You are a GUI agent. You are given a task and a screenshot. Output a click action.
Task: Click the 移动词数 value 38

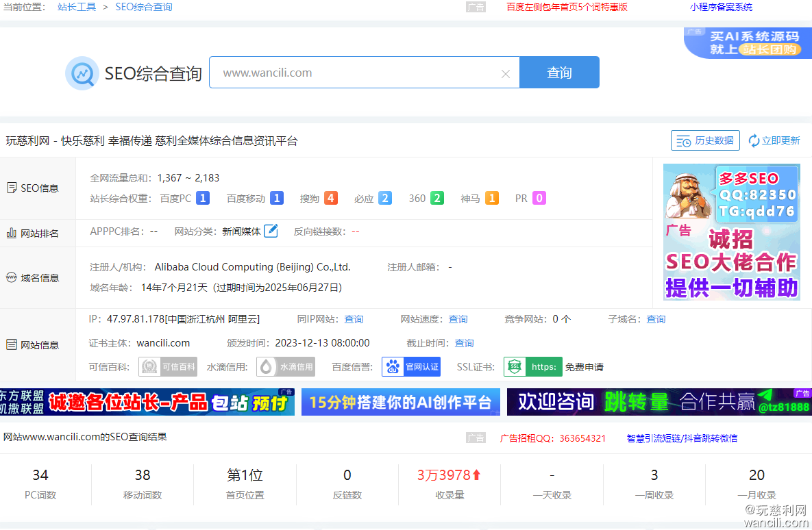pyautogui.click(x=143, y=475)
